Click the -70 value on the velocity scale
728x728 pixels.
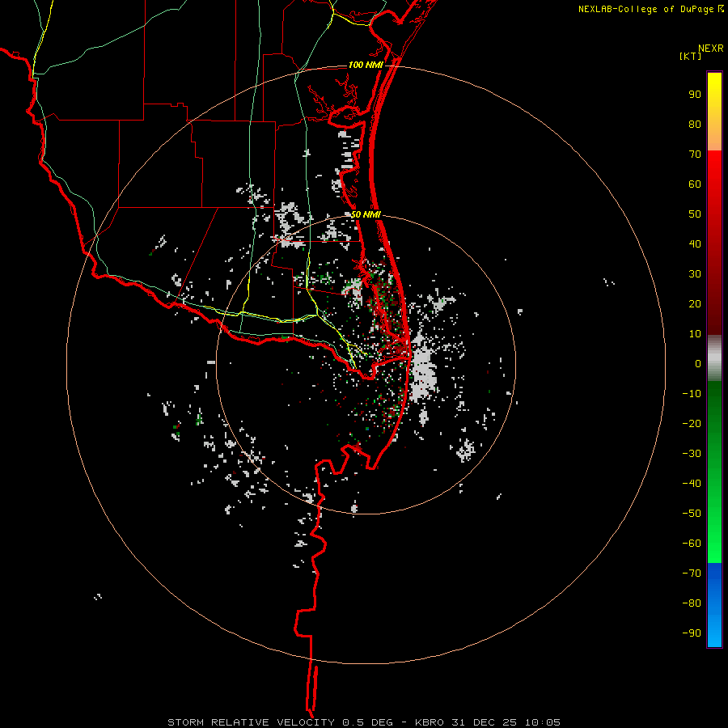coord(692,574)
